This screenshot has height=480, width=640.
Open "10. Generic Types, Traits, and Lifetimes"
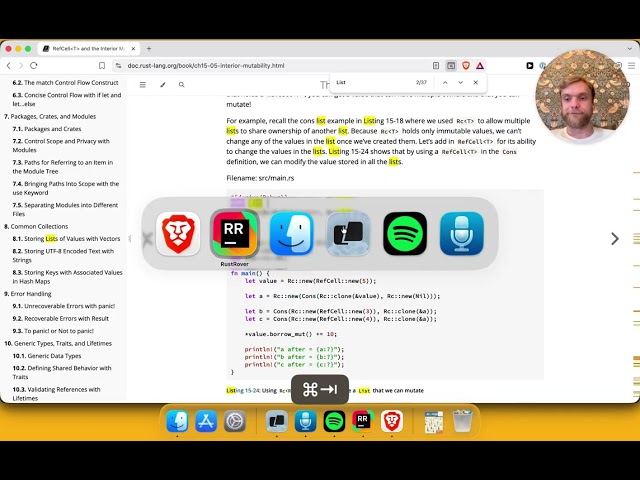(58, 343)
